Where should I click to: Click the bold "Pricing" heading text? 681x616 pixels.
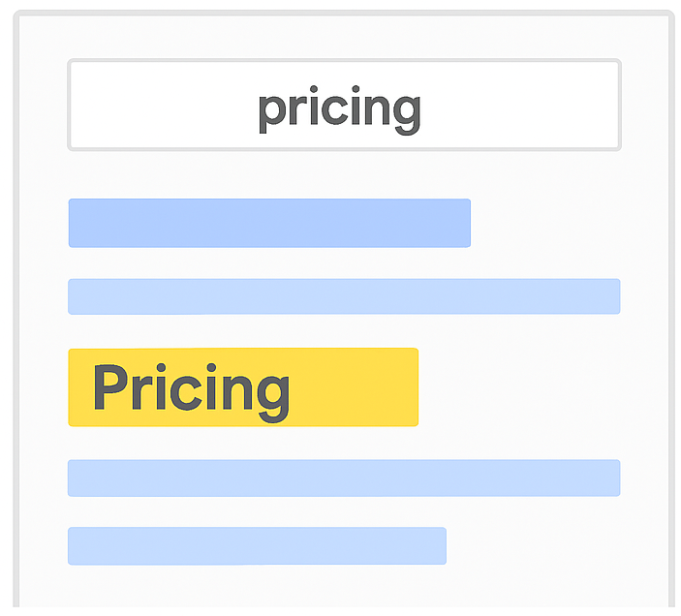click(191, 388)
